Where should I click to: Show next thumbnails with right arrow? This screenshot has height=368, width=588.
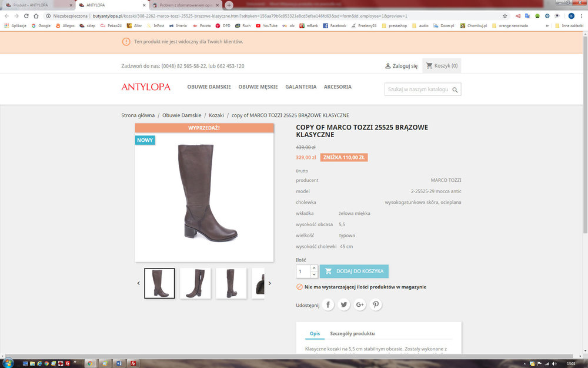[269, 283]
